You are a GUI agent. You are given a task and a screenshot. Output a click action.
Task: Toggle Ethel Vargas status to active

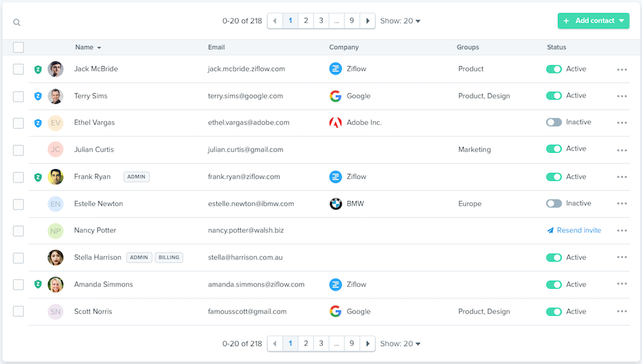pos(553,122)
